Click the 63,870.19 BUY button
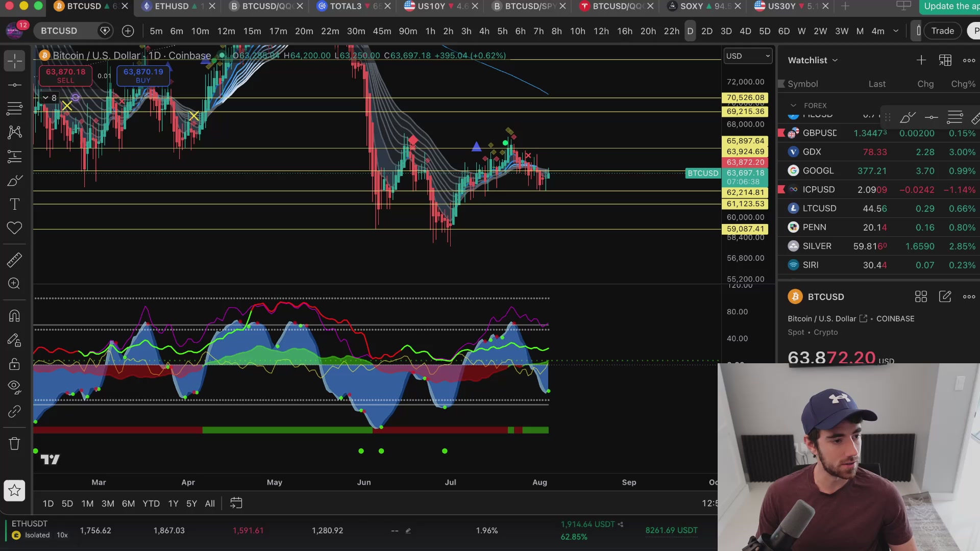 pyautogui.click(x=143, y=76)
